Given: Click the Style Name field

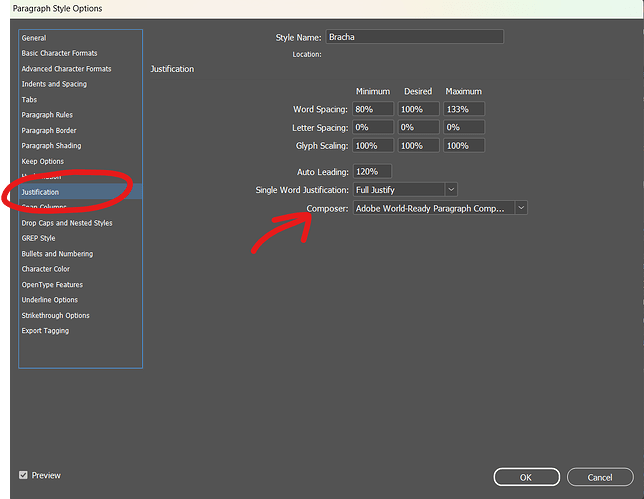Looking at the screenshot, I should (x=414, y=37).
